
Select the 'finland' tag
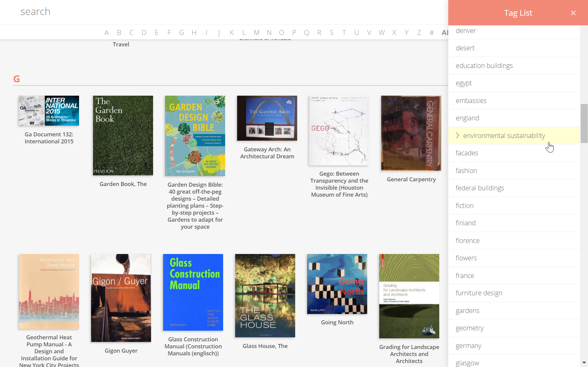pos(514,223)
